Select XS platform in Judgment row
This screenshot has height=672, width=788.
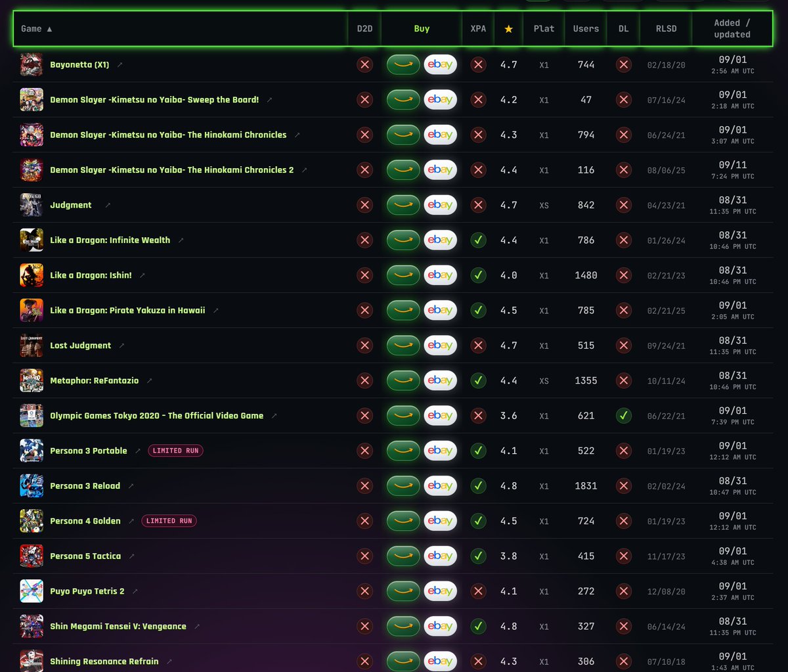(x=544, y=206)
